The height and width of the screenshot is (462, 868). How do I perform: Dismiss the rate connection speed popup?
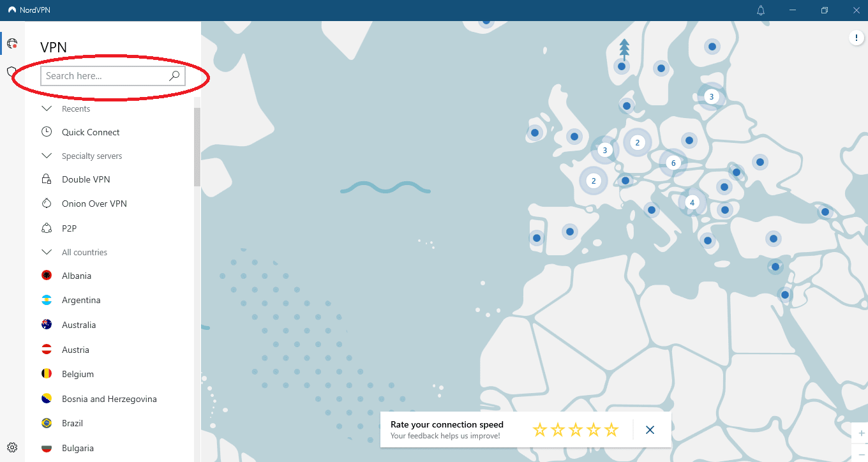(x=650, y=430)
